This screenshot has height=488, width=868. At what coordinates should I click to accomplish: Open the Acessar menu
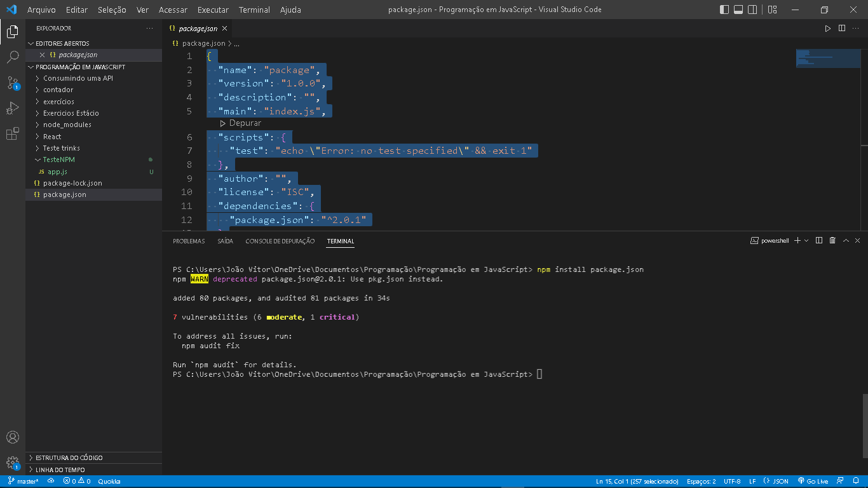tap(173, 10)
